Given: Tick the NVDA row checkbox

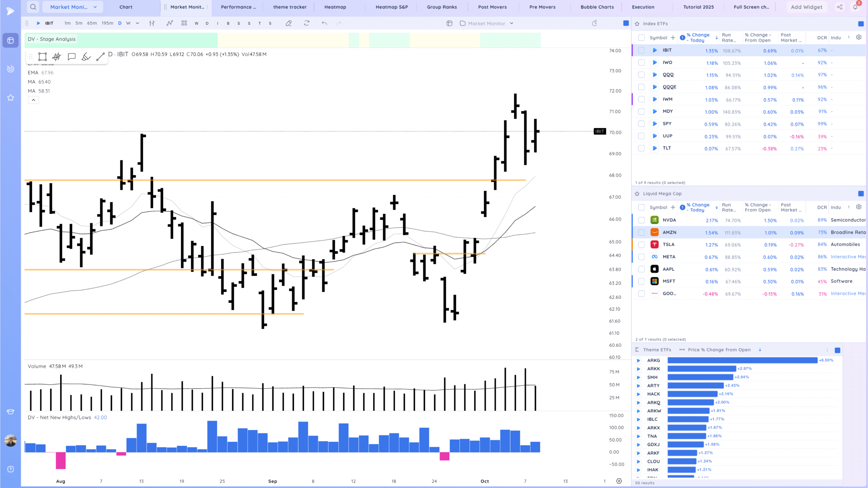Looking at the screenshot, I should tap(641, 220).
